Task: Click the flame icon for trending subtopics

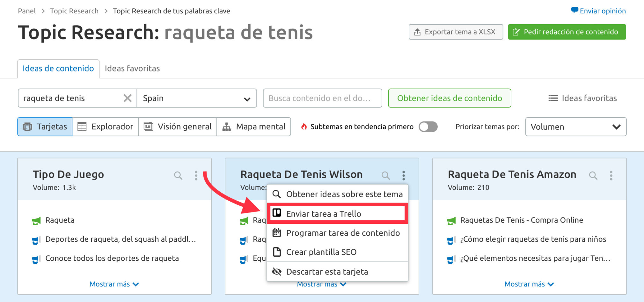Action: coord(304,127)
